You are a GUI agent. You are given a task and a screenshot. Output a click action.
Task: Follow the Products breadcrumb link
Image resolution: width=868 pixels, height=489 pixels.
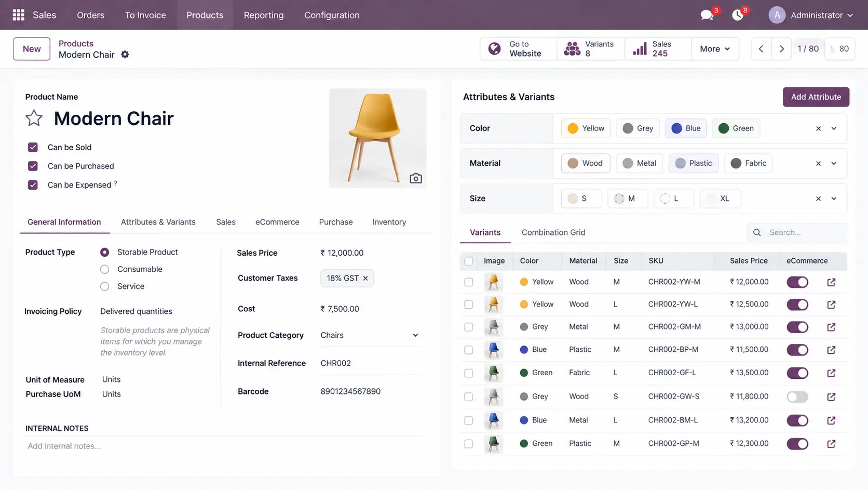click(76, 44)
